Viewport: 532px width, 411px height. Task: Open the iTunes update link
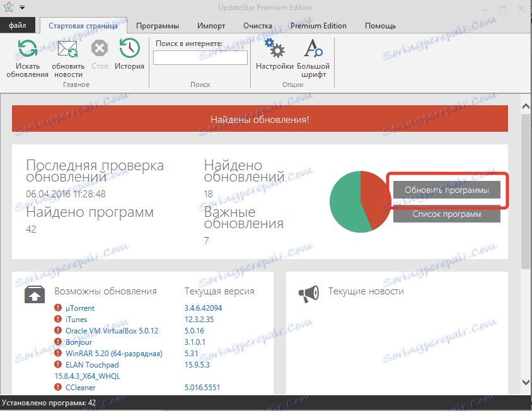pos(76,320)
